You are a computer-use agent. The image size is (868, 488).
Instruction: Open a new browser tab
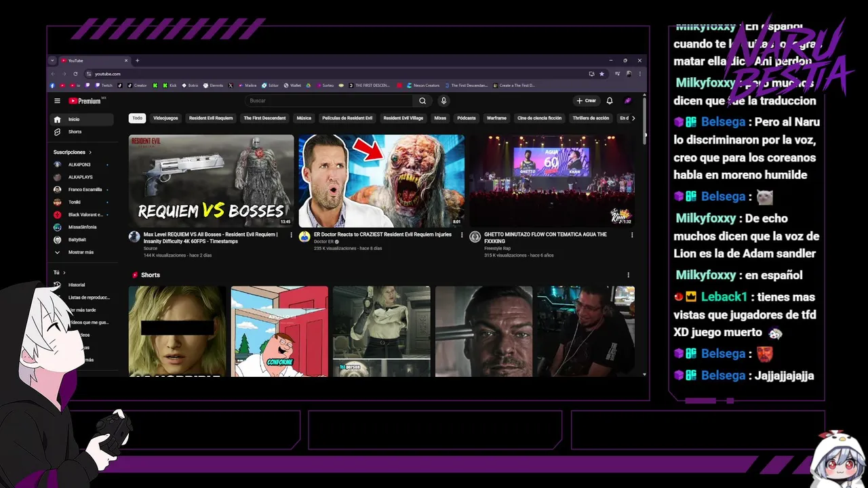coord(137,60)
